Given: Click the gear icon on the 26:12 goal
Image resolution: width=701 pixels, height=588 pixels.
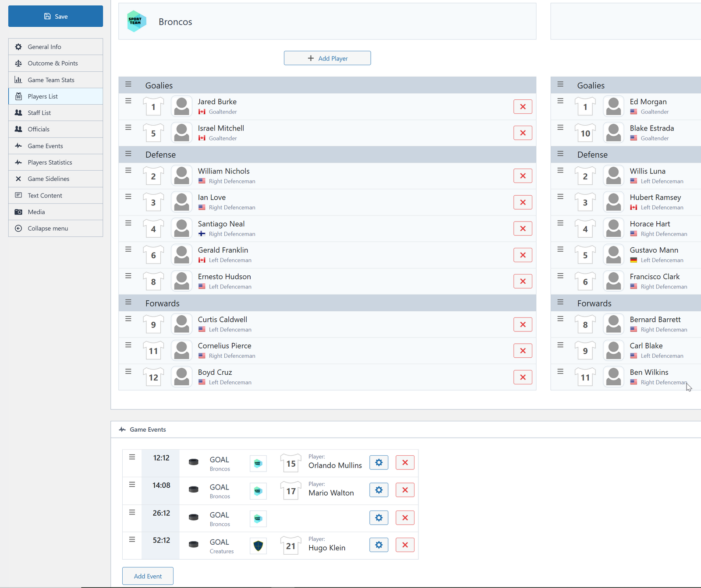Looking at the screenshot, I should [379, 518].
